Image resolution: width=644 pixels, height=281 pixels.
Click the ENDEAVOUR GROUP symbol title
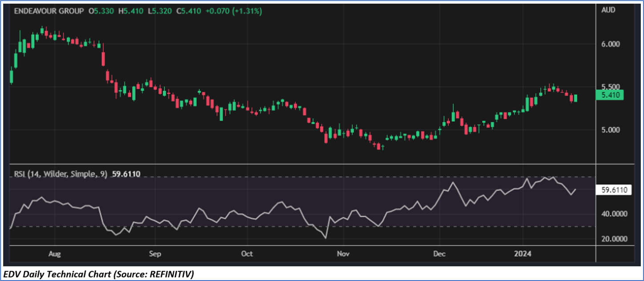[x=48, y=12]
